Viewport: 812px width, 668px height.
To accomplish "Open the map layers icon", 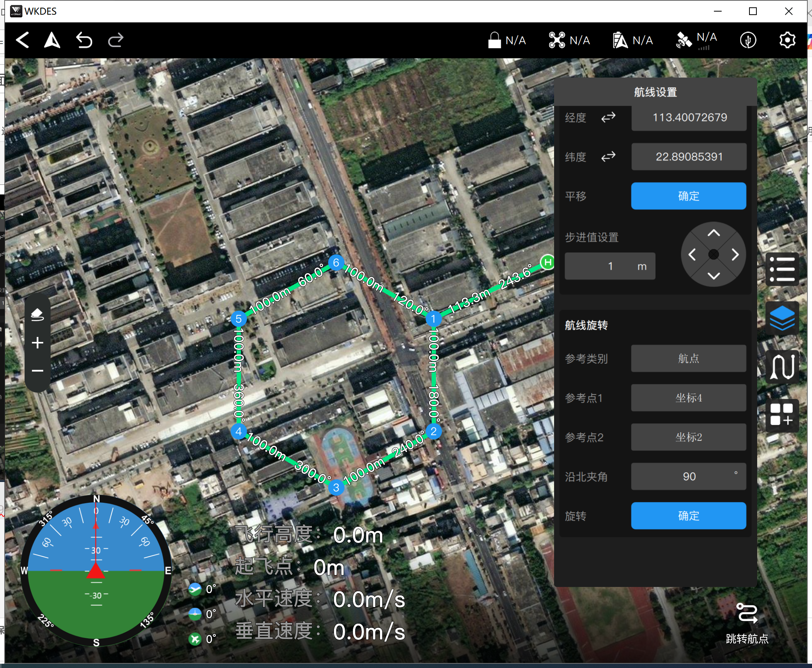I will 782,318.
